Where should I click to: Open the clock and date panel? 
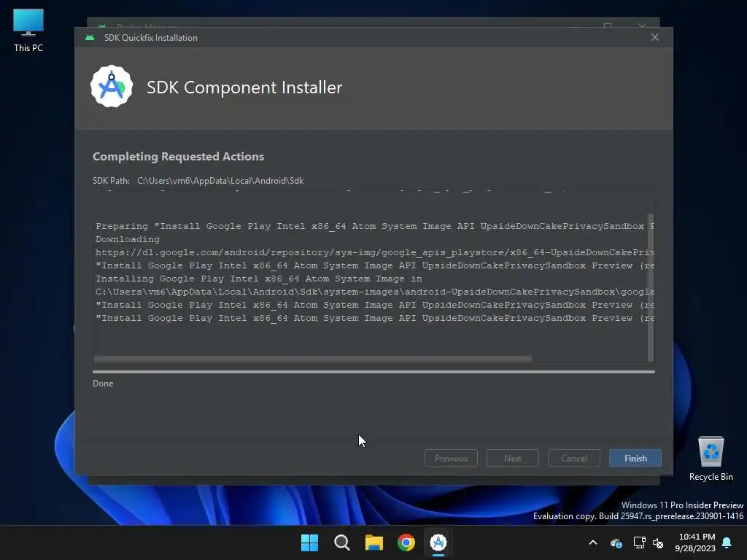click(x=695, y=542)
